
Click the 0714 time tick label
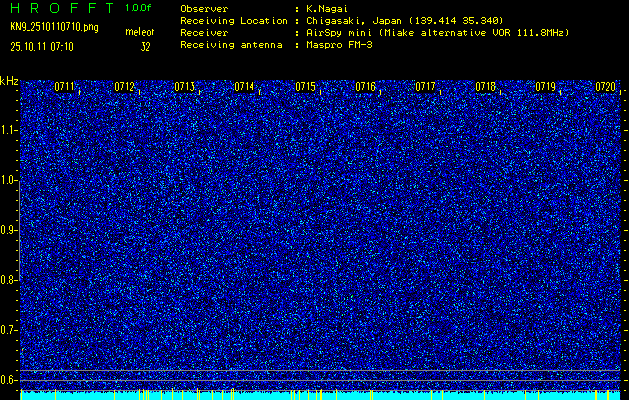click(x=245, y=87)
